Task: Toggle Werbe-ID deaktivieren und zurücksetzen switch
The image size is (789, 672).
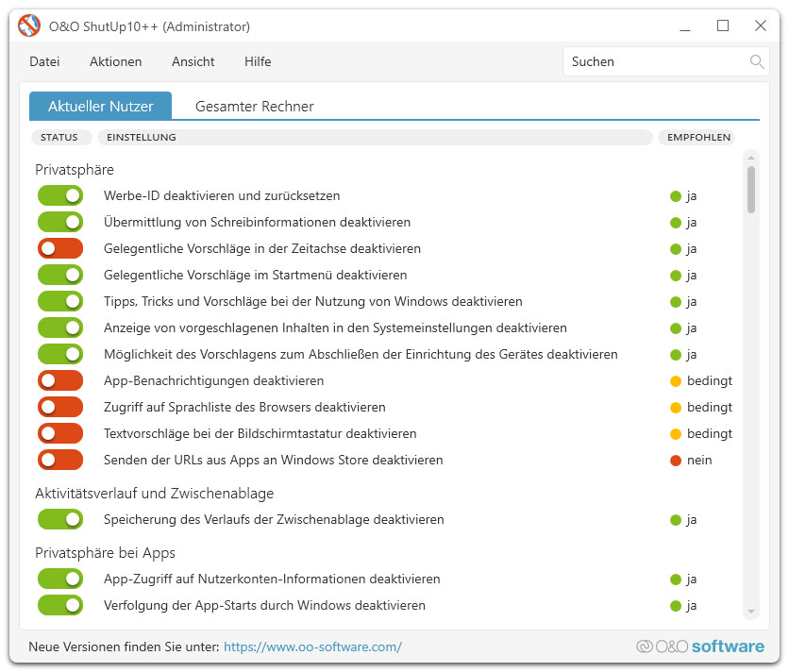Action: point(60,195)
